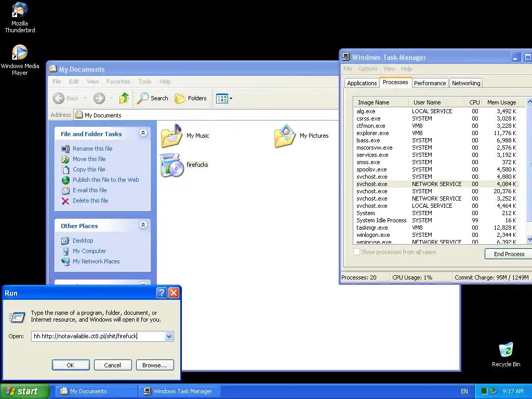Open the Recycle Bin on desktop
Screen dimensions: 532x399
pyautogui.click(x=506, y=354)
